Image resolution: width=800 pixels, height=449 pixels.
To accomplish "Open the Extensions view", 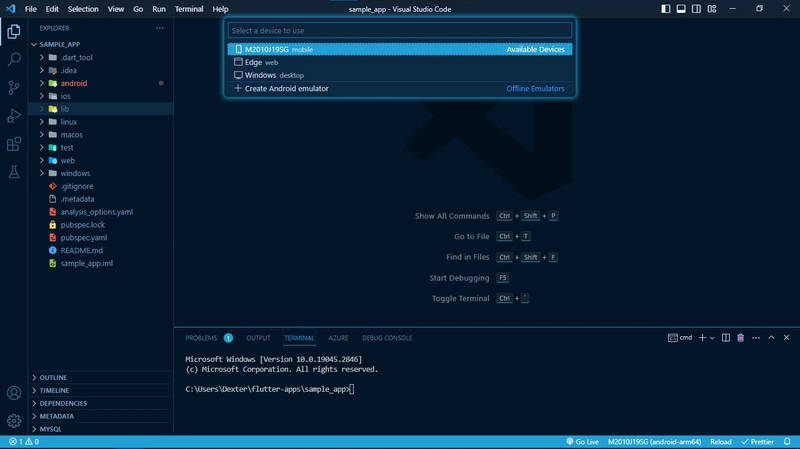I will coord(14,144).
